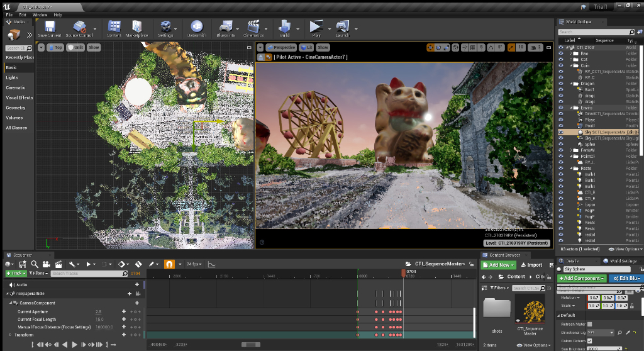Expand the Transform track in Sequencer
This screenshot has width=644, height=351.
click(x=9, y=335)
